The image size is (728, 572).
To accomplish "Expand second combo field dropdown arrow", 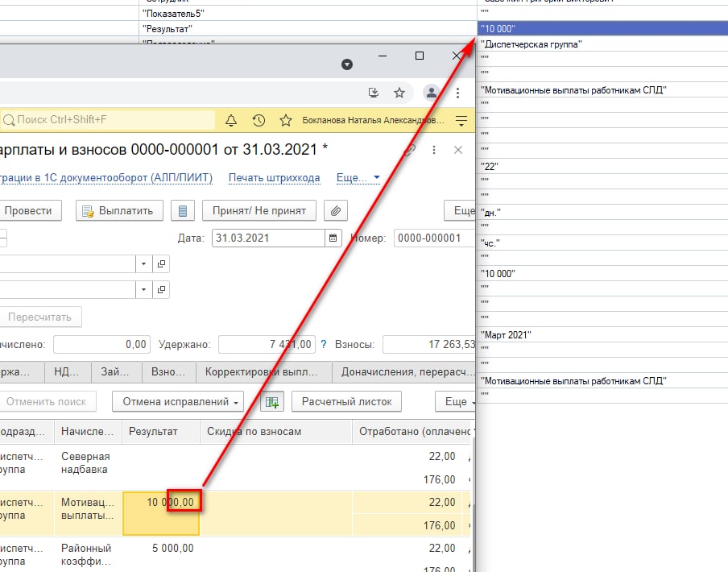I will tap(143, 289).
